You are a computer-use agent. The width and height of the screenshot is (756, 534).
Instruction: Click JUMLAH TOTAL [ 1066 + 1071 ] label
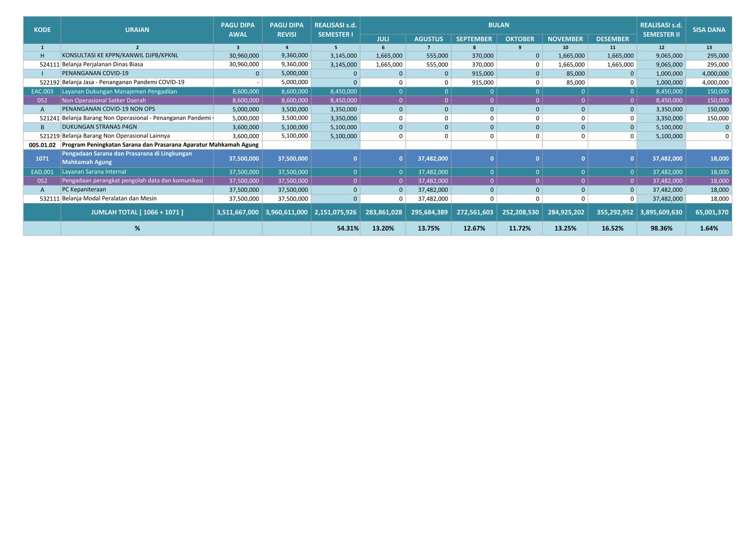(x=137, y=212)
